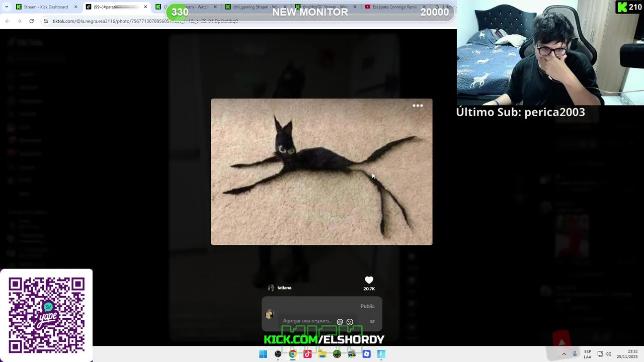This screenshot has width=644, height=362.
Task: Insert a mention with the @ icon
Action: (x=340, y=322)
